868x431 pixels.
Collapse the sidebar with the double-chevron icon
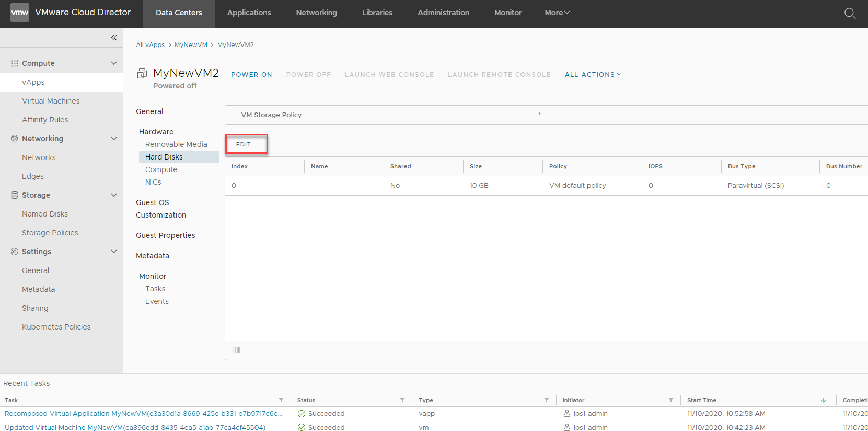tap(114, 38)
